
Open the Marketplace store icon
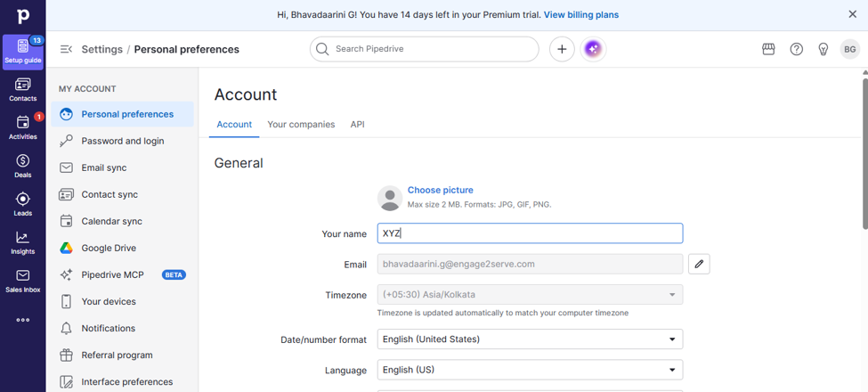click(x=768, y=49)
